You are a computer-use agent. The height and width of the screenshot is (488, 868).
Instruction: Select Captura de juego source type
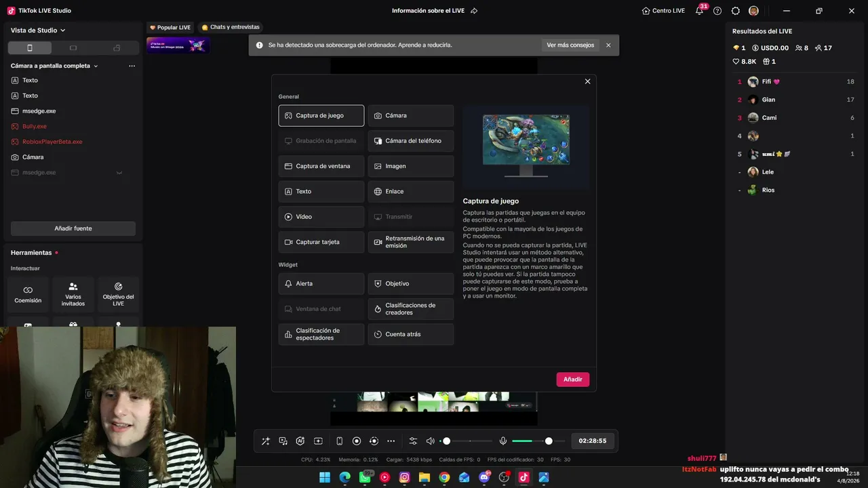tap(321, 116)
